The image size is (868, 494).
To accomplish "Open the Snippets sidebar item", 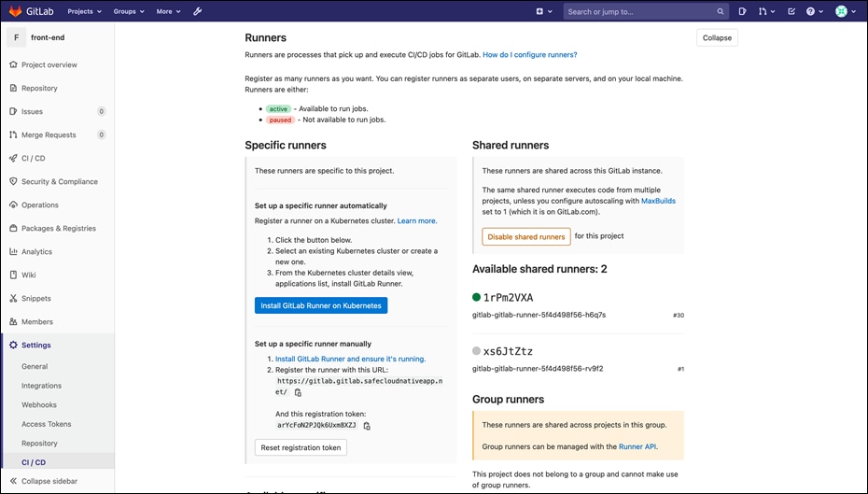I will (x=36, y=299).
